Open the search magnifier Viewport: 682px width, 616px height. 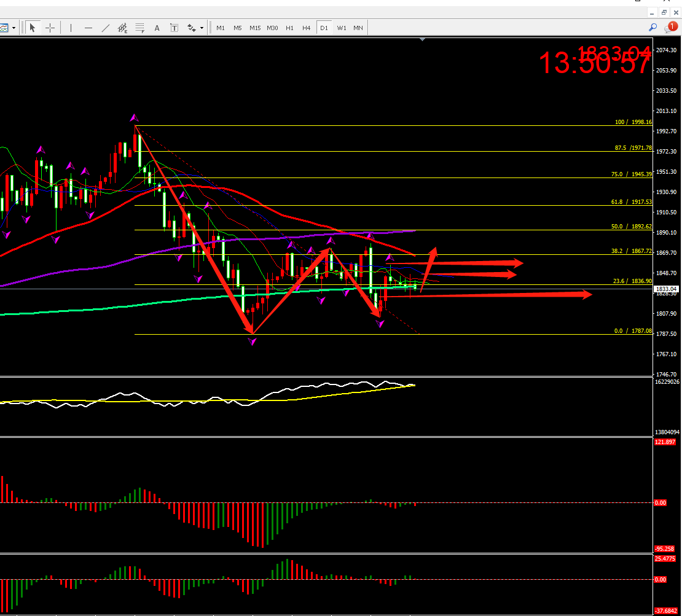(x=653, y=28)
